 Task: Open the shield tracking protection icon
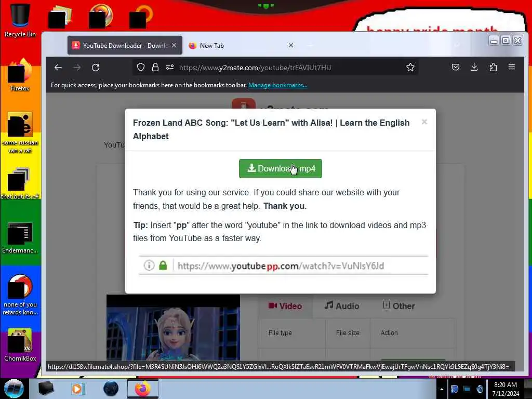140,67
